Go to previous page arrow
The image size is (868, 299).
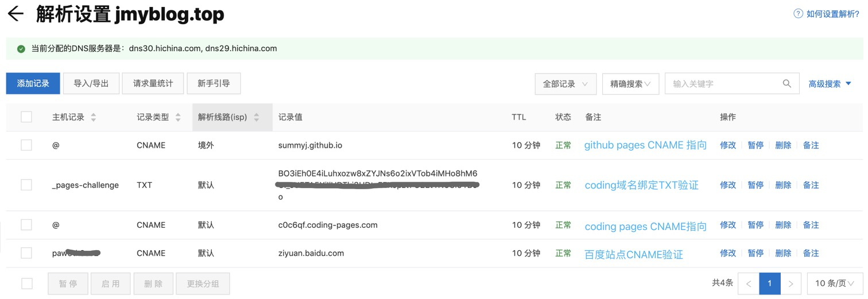coord(749,283)
